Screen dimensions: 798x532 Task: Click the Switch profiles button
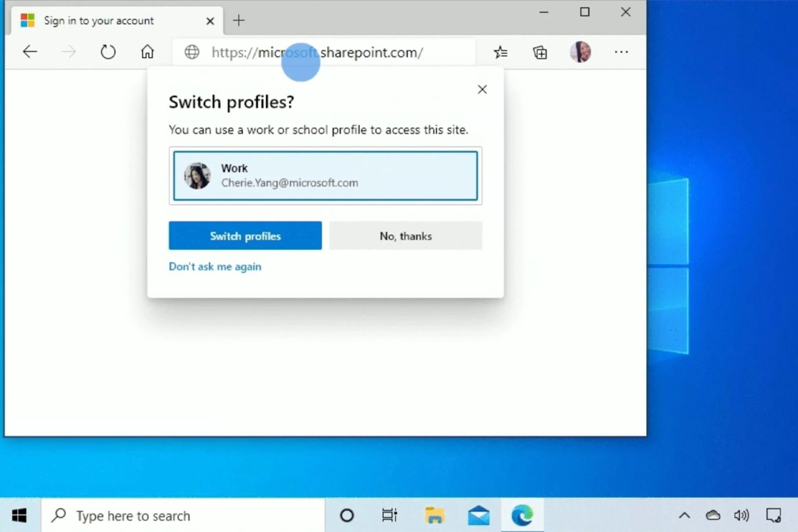[245, 236]
